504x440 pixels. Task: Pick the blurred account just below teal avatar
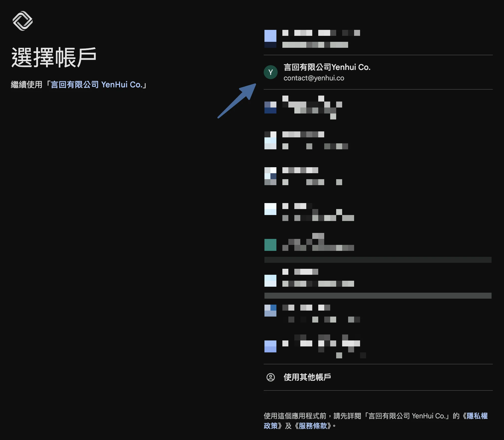click(x=378, y=278)
